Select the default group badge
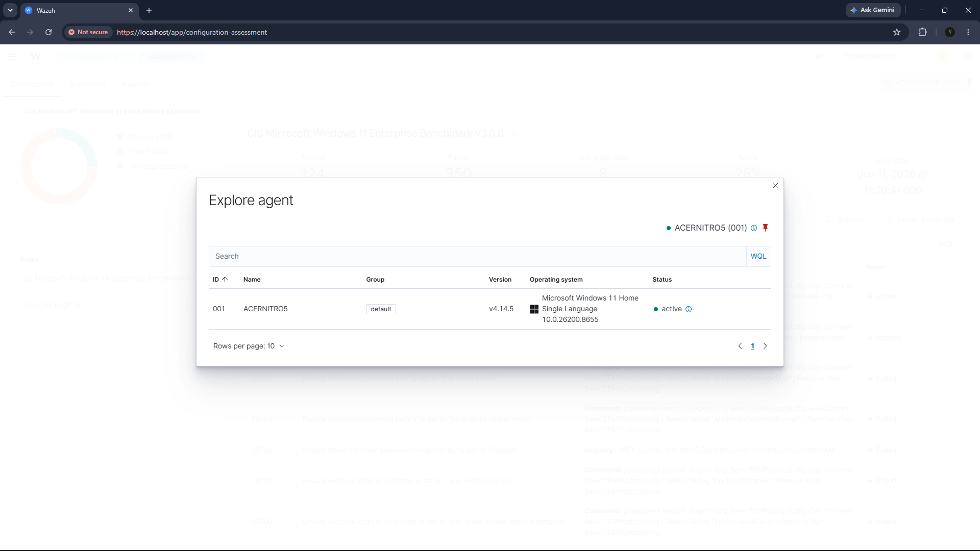 pyautogui.click(x=381, y=309)
